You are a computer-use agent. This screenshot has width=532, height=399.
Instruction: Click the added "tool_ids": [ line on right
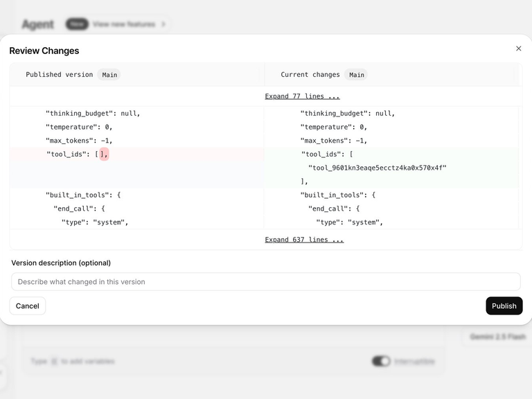pyautogui.click(x=327, y=154)
